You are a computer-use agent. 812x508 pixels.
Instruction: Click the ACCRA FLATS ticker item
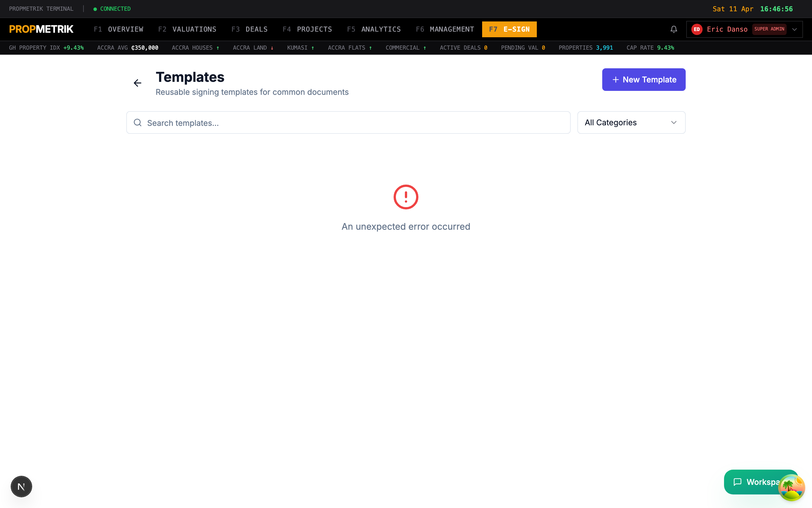pyautogui.click(x=350, y=48)
